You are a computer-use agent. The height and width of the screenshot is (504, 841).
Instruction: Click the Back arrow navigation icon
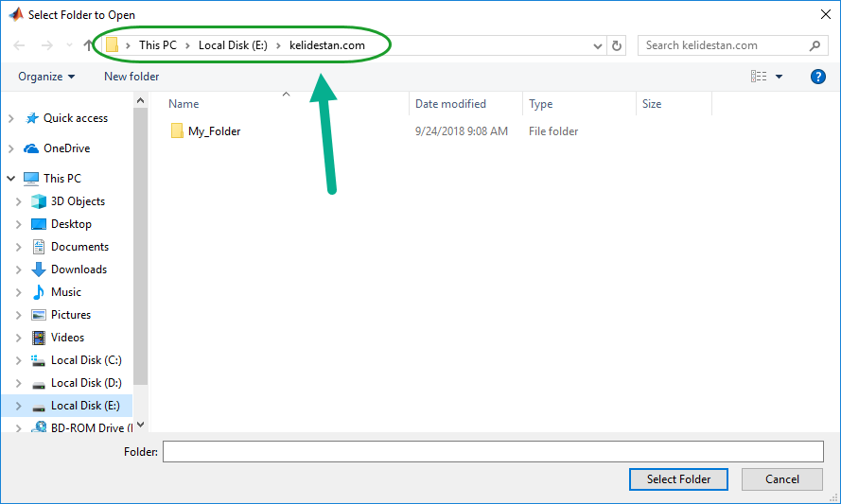(x=19, y=45)
